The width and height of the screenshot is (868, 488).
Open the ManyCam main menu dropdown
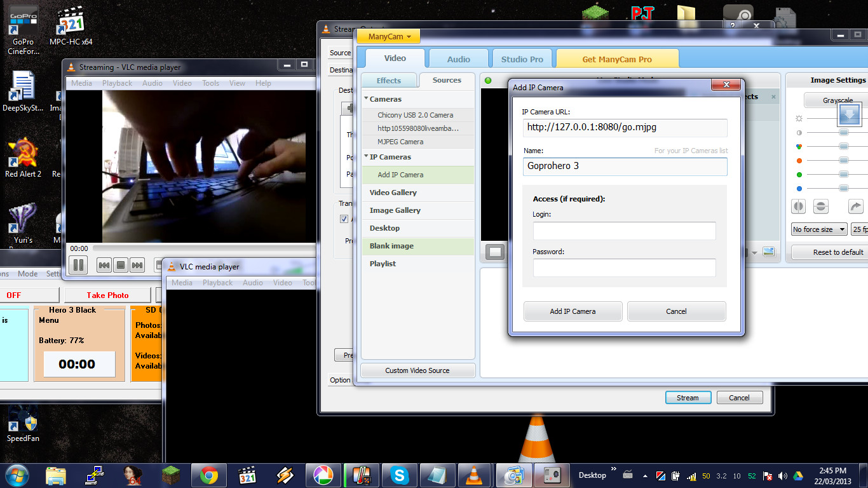pos(388,36)
